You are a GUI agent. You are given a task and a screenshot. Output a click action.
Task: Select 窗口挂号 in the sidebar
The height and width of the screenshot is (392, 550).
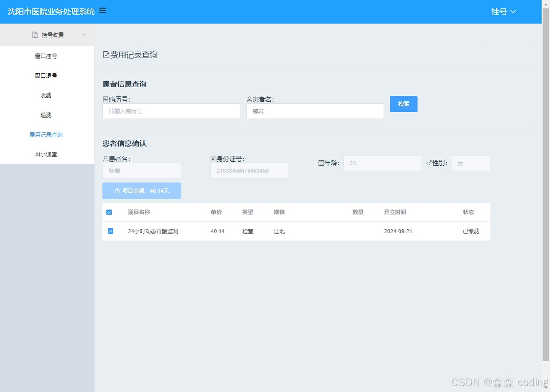(47, 56)
